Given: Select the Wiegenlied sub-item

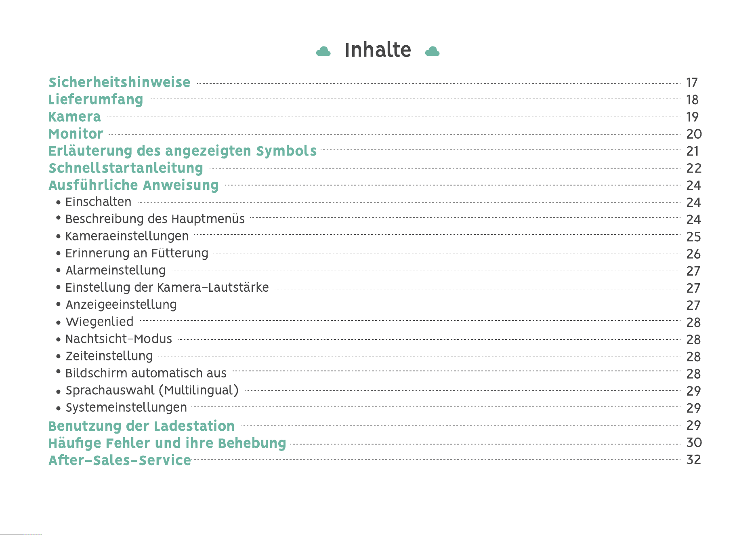Looking at the screenshot, I should click(100, 322).
